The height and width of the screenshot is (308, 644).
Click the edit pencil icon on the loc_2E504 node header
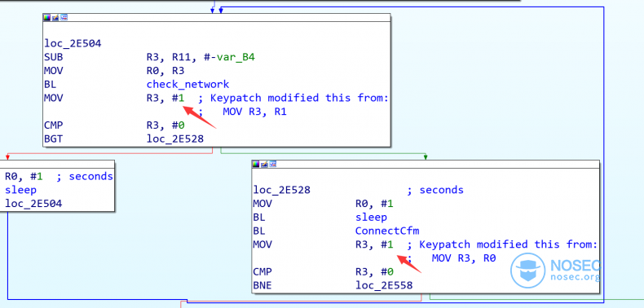coord(56,17)
